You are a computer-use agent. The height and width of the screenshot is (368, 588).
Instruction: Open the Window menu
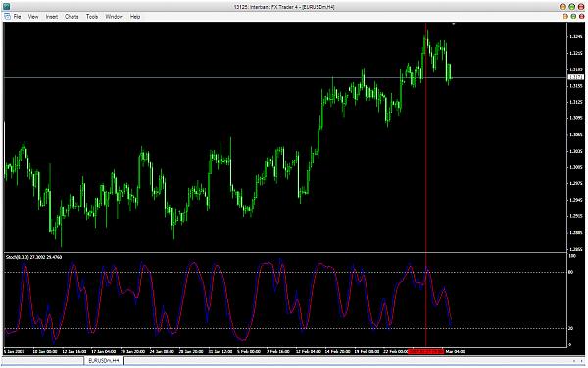[x=114, y=17]
